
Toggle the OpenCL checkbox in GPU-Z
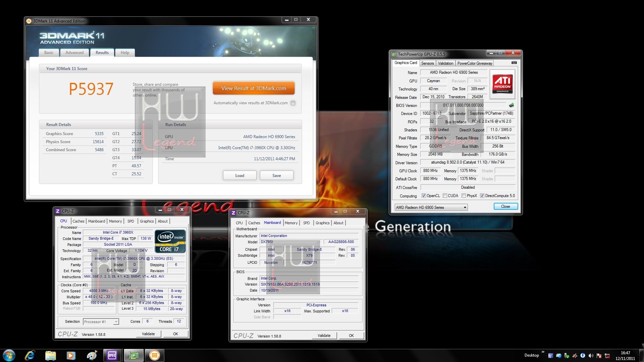[x=424, y=196]
